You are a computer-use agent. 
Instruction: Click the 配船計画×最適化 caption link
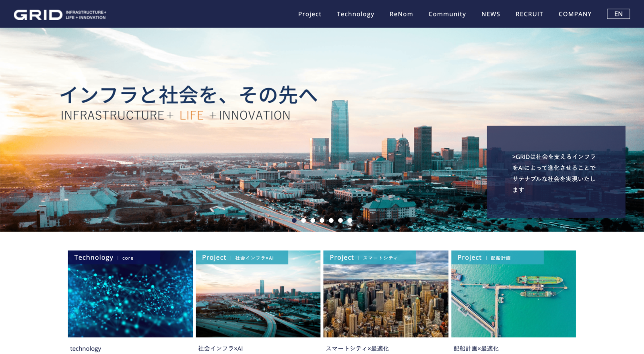[476, 349]
